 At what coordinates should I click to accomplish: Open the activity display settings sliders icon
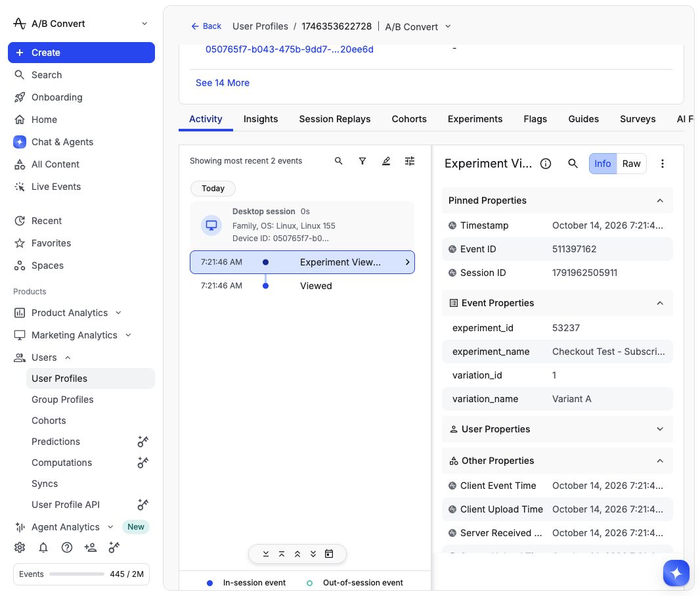pyautogui.click(x=410, y=161)
